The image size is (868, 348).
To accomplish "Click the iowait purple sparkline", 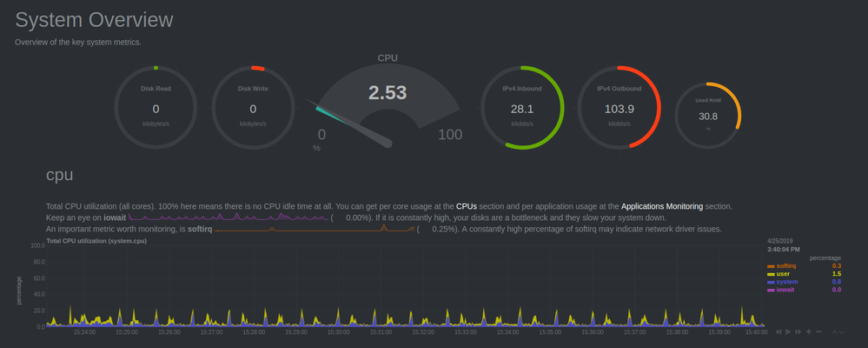I will pyautogui.click(x=228, y=217).
